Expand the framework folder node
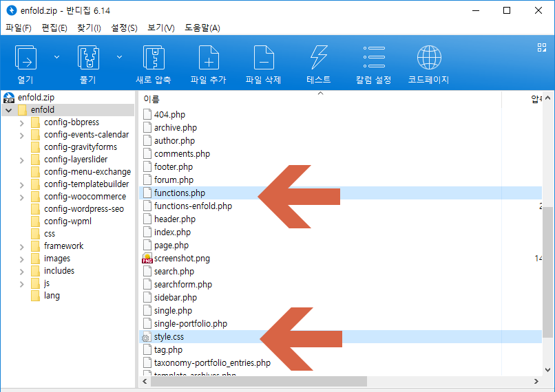This screenshot has width=555, height=392. tap(22, 246)
